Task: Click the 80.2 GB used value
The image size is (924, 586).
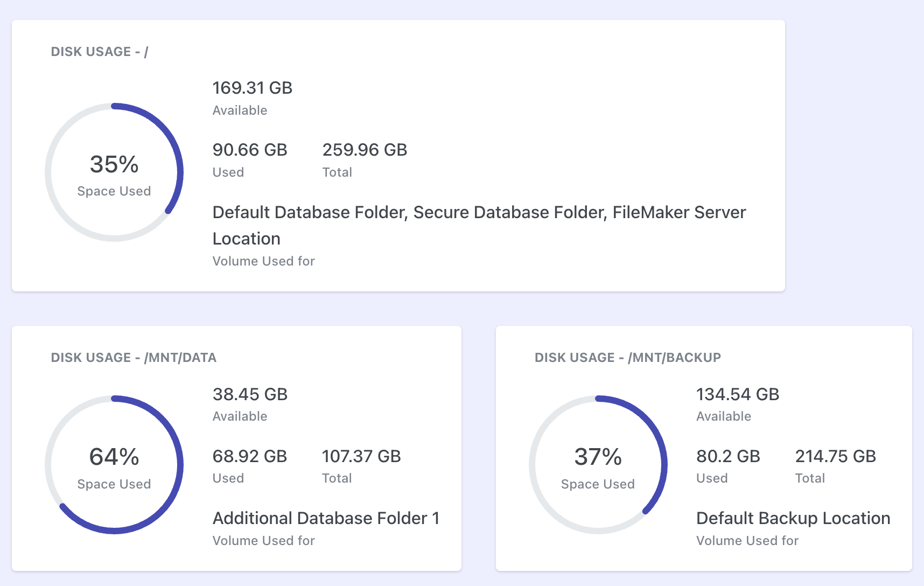Action: tap(728, 456)
